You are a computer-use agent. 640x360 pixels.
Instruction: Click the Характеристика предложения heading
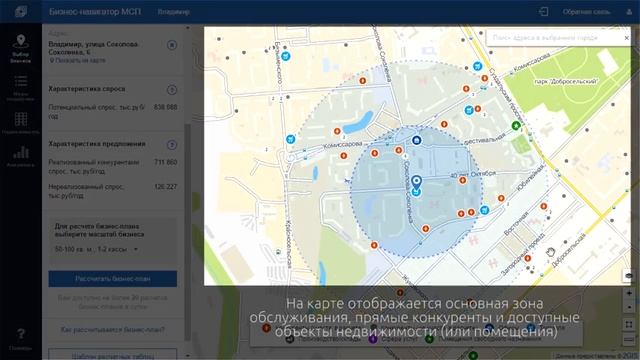97,144
